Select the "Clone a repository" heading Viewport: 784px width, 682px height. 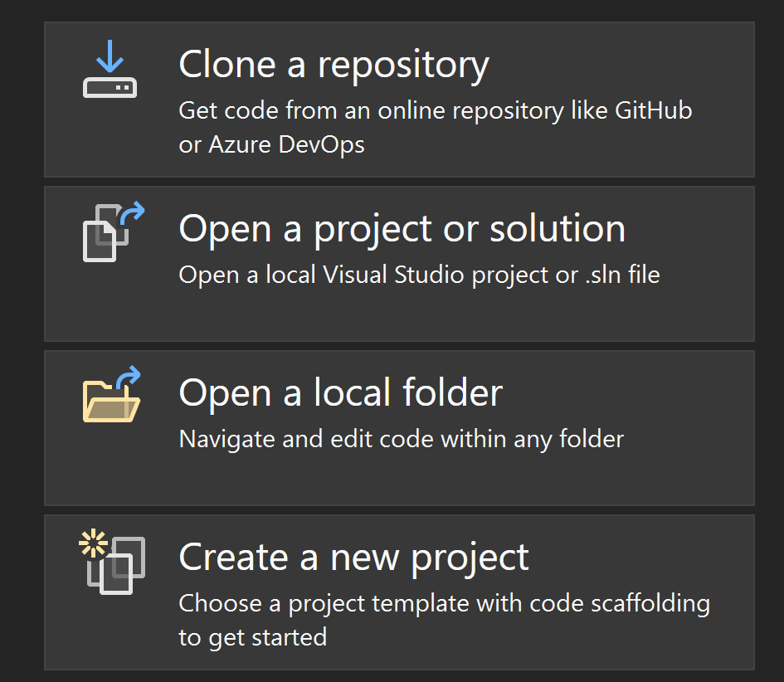334,65
